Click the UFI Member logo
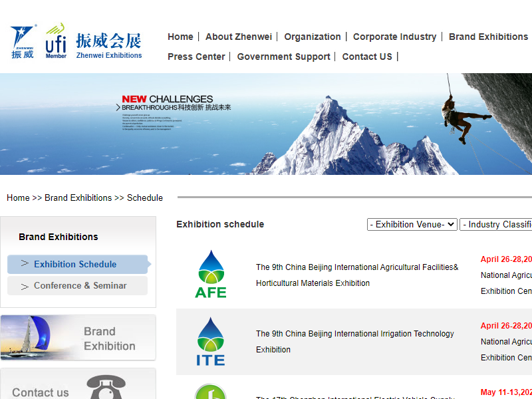This screenshot has height=399, width=532. (56, 41)
